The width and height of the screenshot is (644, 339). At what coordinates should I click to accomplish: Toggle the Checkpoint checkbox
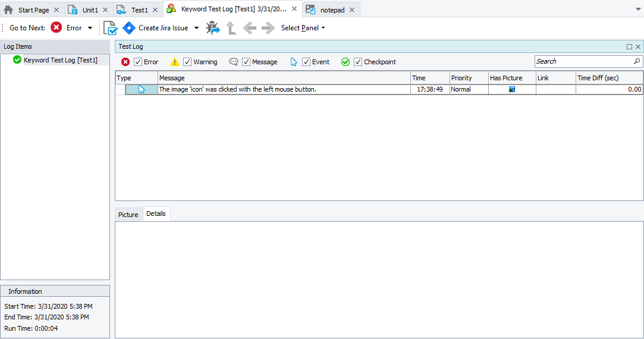(358, 62)
